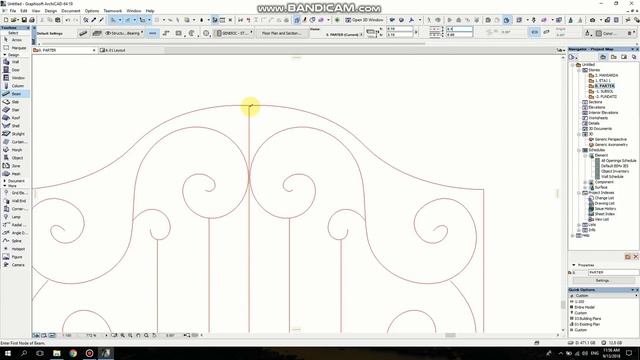This screenshot has height=360, width=640.
Task: Click the Default Settings label
Action: pos(49,33)
